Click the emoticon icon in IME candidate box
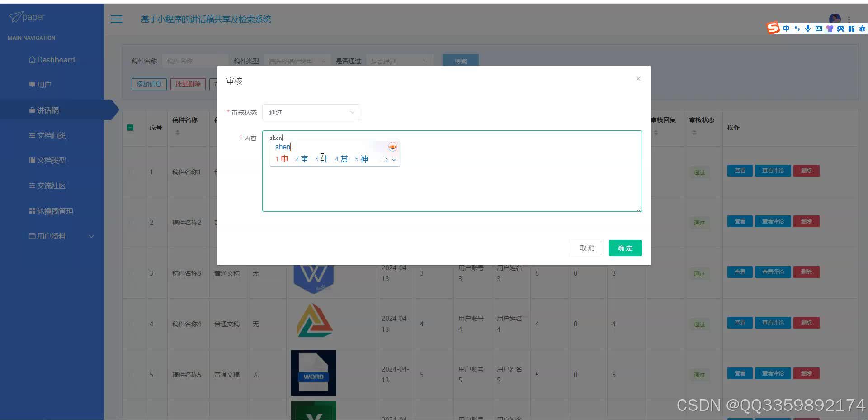This screenshot has height=420, width=868. tap(392, 147)
